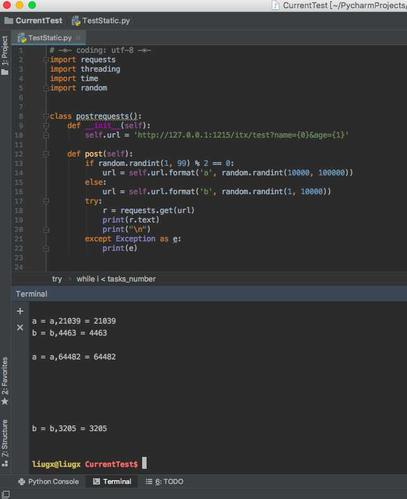The height and width of the screenshot is (499, 407).
Task: Open the CurrentTest project folder breadcrumb
Action: coord(33,21)
